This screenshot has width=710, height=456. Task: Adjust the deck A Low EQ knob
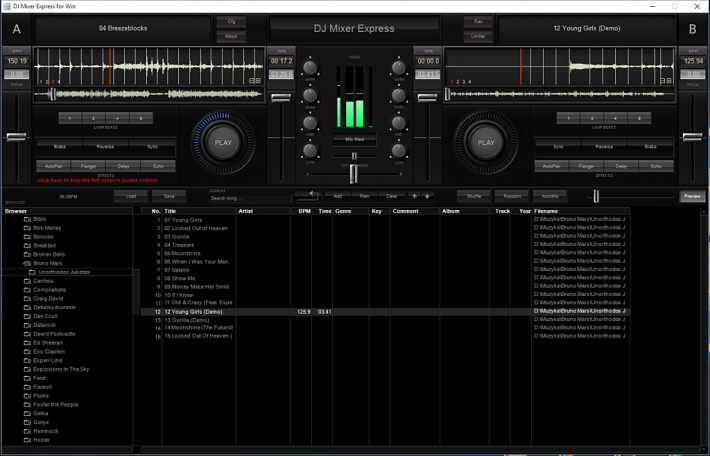(x=310, y=151)
